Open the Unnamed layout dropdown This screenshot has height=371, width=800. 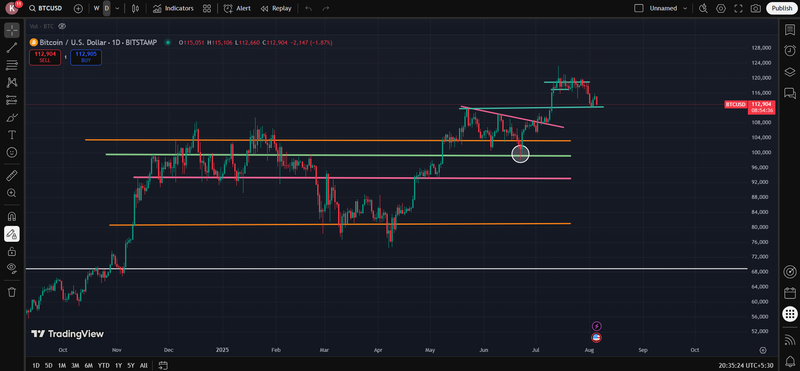coord(668,8)
